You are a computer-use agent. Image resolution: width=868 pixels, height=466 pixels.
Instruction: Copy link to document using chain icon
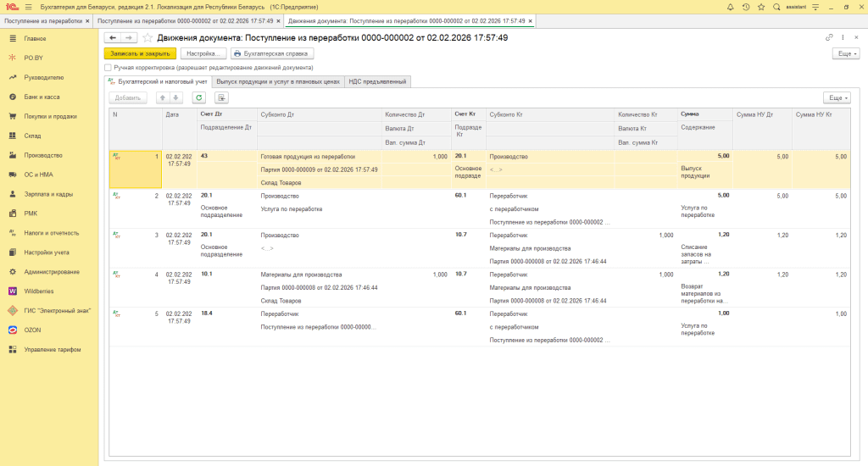[x=829, y=38]
